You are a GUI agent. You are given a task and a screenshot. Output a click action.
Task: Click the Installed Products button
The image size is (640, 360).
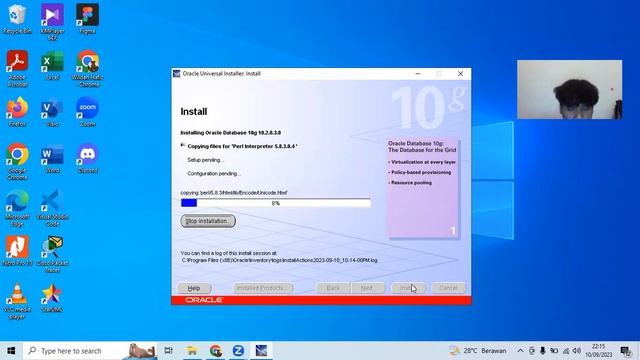click(263, 288)
